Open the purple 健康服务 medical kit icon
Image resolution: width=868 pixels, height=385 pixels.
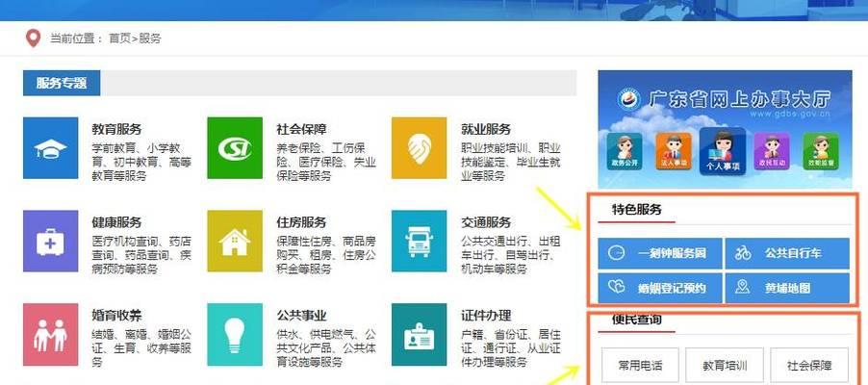(50, 241)
